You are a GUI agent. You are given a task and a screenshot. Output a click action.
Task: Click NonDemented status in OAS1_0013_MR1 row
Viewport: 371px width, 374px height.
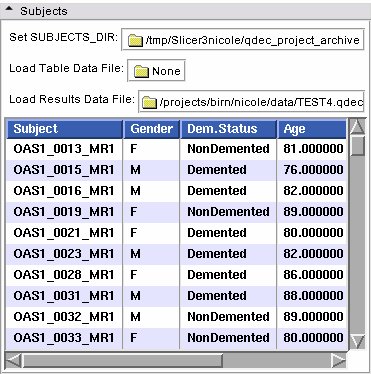[228, 149]
